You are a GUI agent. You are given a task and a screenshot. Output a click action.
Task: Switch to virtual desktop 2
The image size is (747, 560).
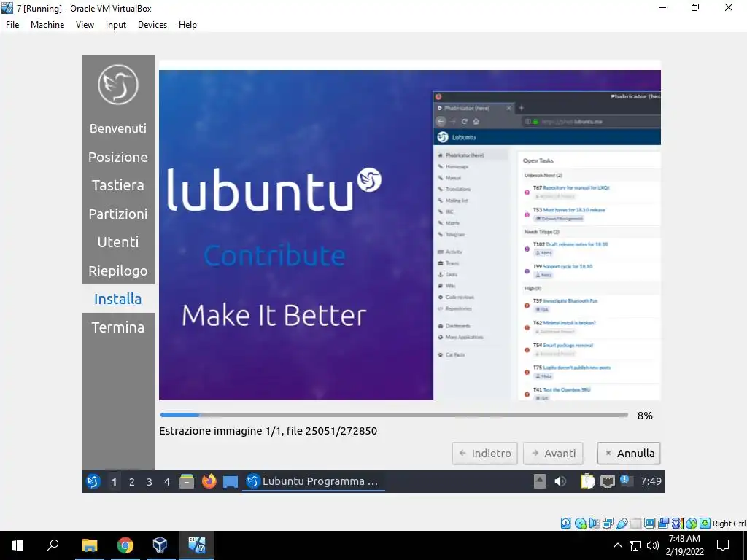[131, 482]
